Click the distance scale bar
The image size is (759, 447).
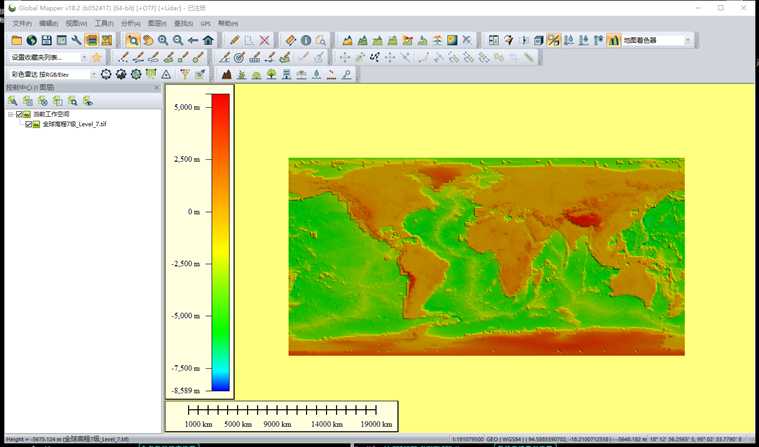click(282, 411)
